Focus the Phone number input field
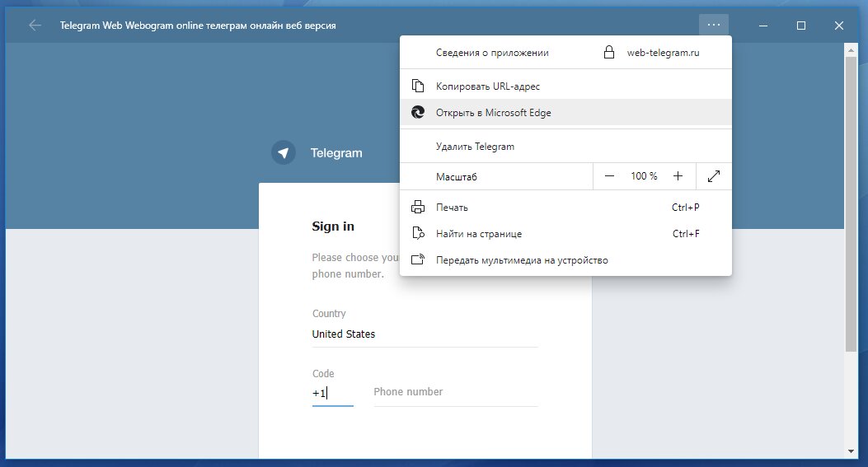The height and width of the screenshot is (467, 868). pyautogui.click(x=456, y=392)
